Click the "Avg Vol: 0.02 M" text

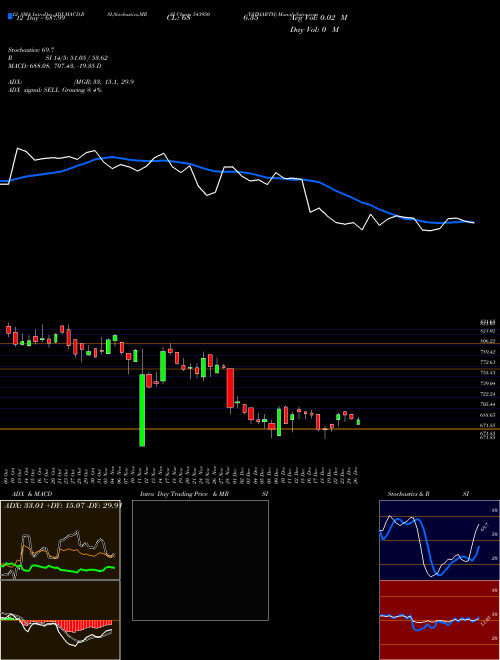(x=319, y=18)
